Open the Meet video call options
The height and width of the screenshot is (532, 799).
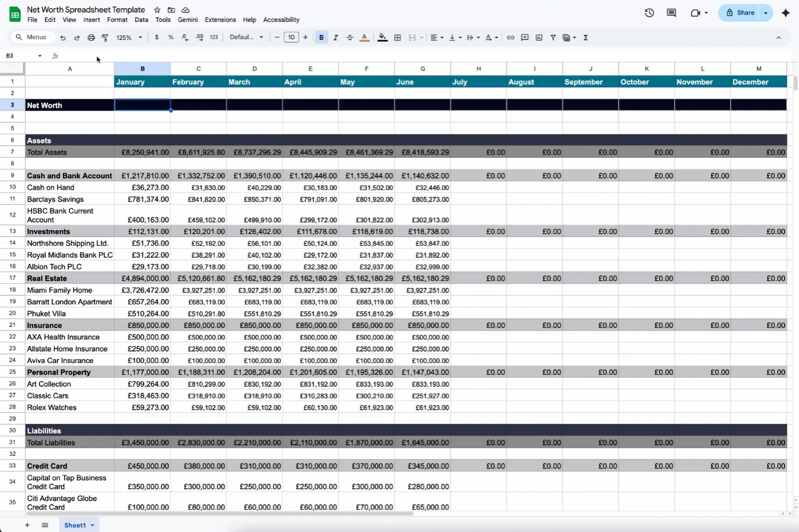(x=699, y=12)
